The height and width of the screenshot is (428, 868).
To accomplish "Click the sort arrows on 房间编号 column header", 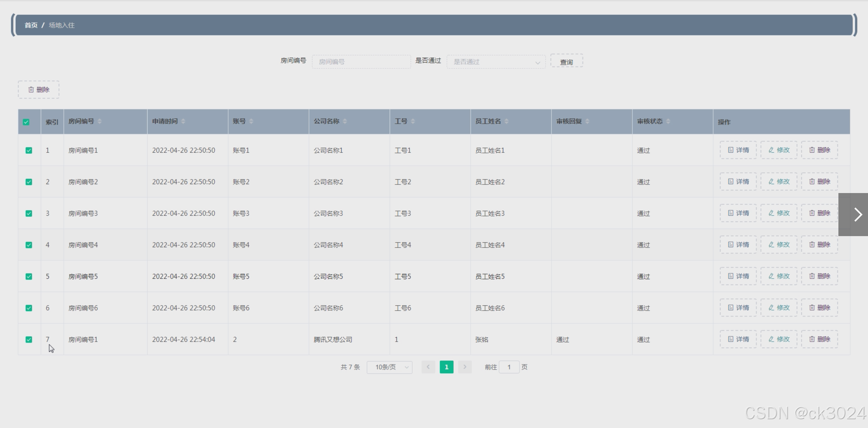I will 100,121.
